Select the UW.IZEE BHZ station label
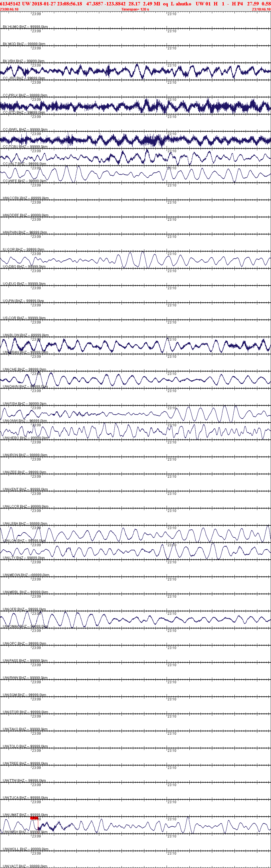The height and width of the screenshot is (868, 271). (x=25, y=473)
